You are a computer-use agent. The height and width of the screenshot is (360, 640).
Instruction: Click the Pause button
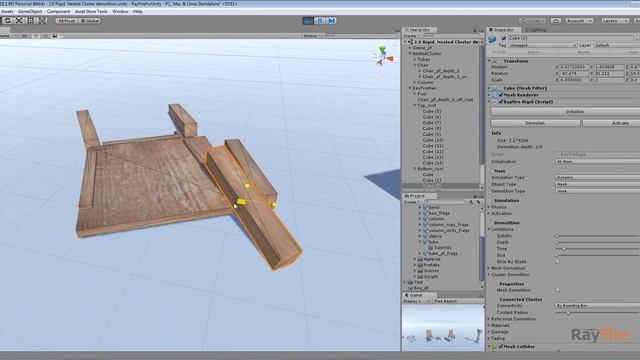(320, 20)
